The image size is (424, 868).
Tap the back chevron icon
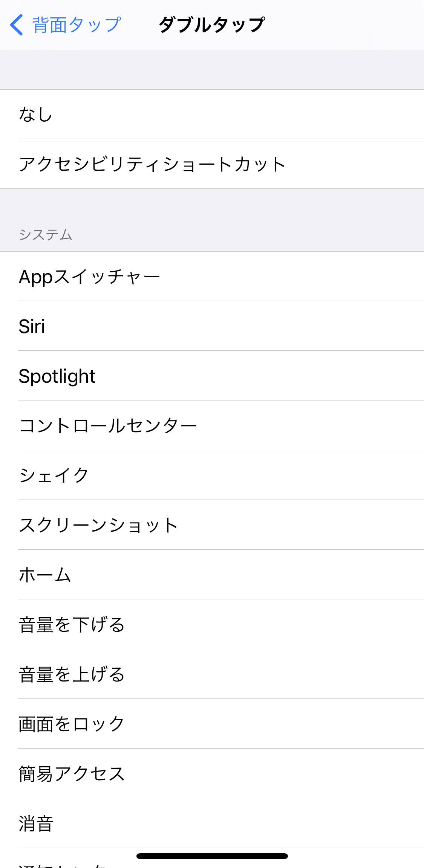click(x=17, y=25)
